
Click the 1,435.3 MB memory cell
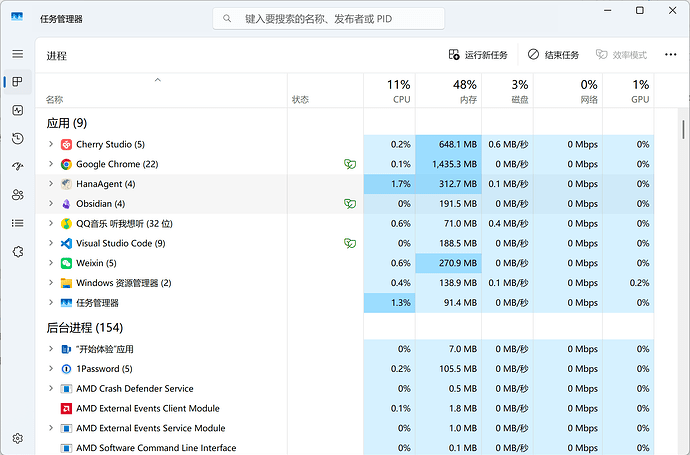448,164
